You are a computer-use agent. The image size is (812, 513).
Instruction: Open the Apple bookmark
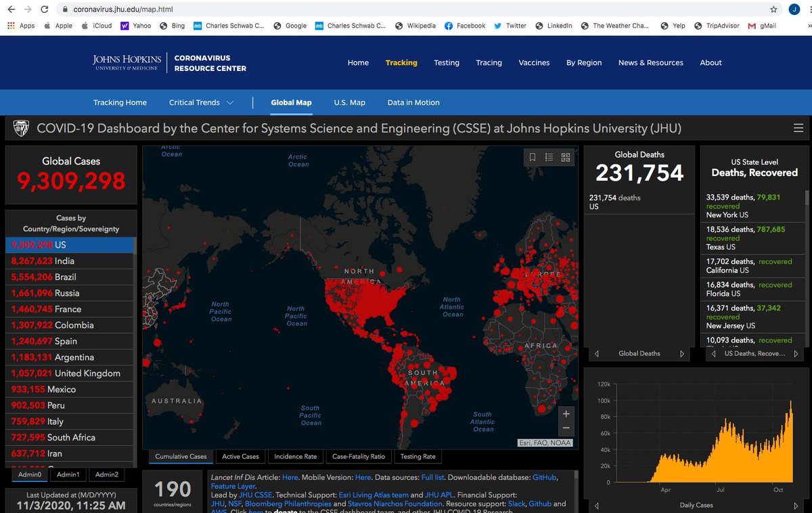click(x=58, y=26)
